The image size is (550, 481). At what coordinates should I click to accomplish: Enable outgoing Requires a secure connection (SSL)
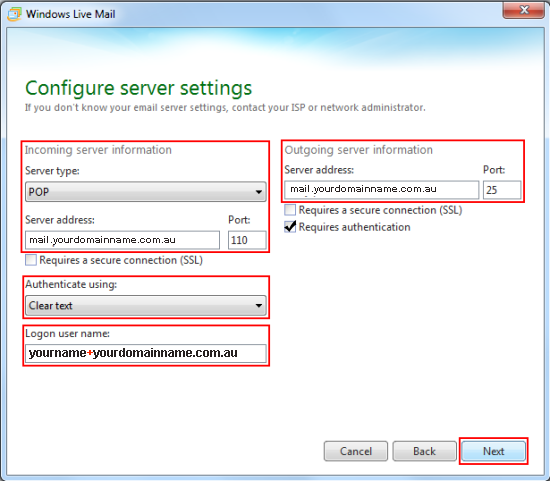(290, 210)
